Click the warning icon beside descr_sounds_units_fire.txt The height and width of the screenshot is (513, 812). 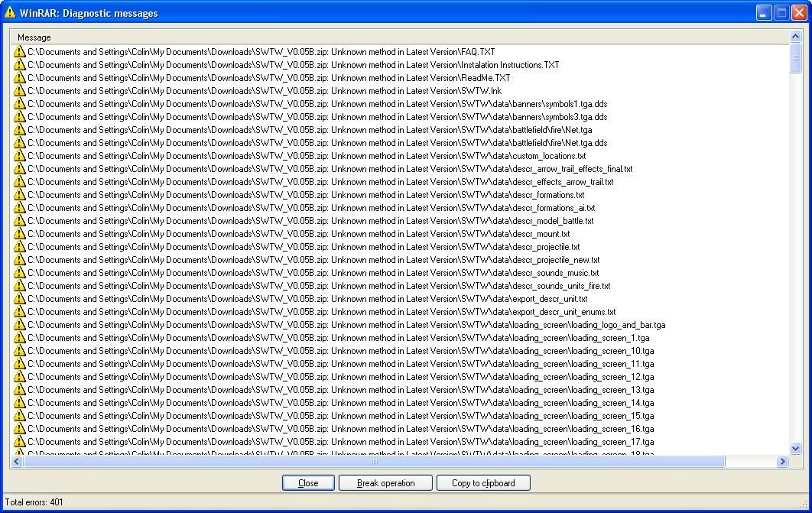pos(19,286)
